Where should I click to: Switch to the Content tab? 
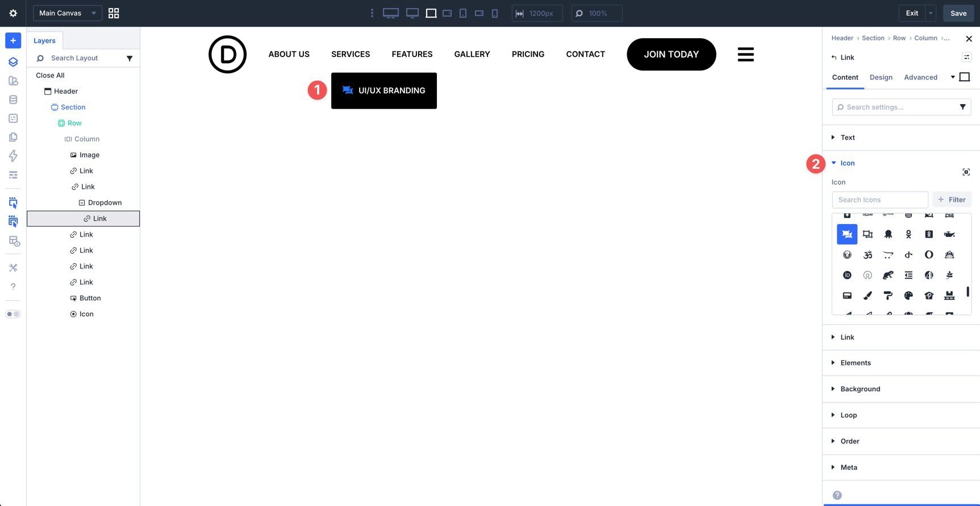[x=845, y=77]
